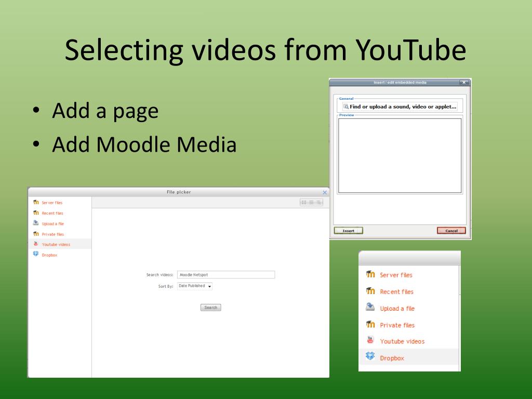
Task: Switch File picker to tree view
Action: click(318, 202)
